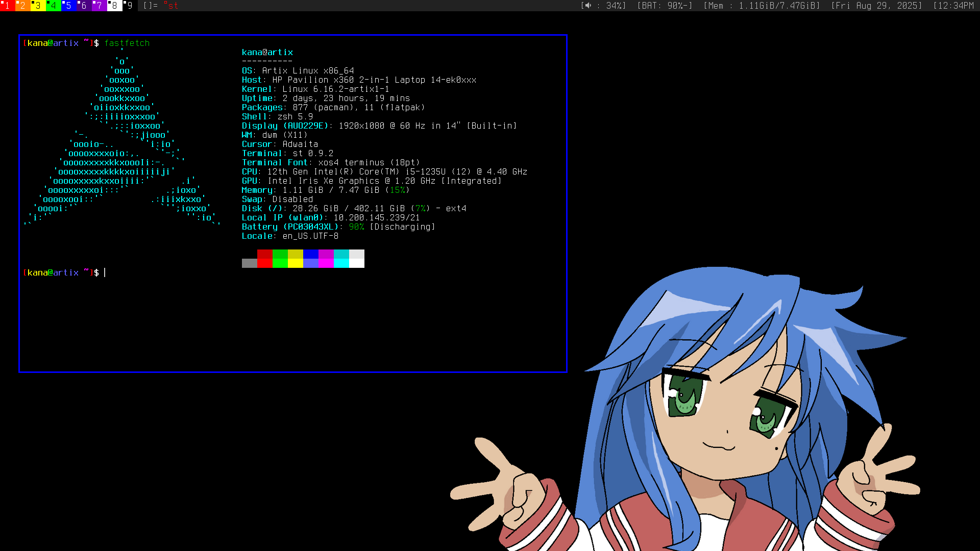The width and height of the screenshot is (980, 551).
Task: Click the GPU: Intel Iris Xe line
Action: coord(372,181)
